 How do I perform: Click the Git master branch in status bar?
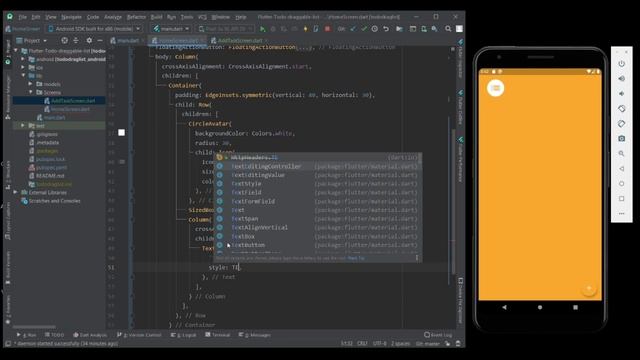pos(427,344)
